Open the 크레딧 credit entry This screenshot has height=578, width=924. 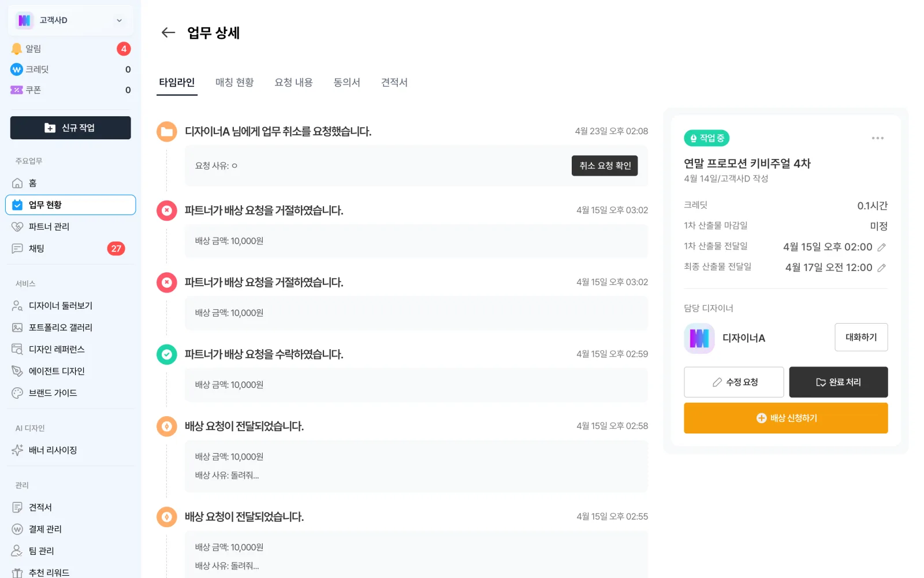pyautogui.click(x=70, y=69)
